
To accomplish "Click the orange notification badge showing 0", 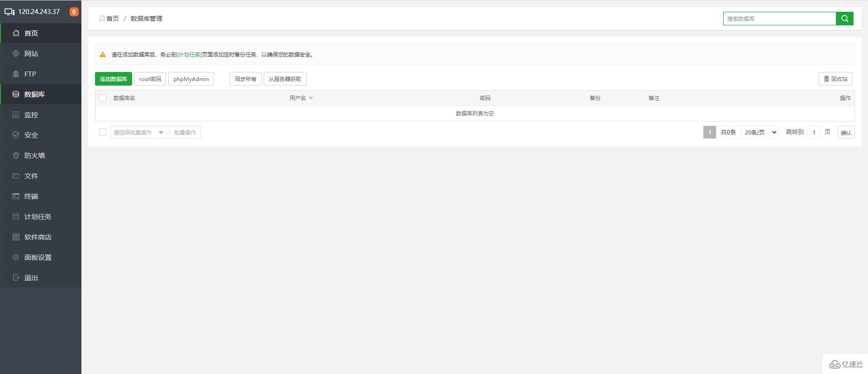I will click(x=74, y=12).
